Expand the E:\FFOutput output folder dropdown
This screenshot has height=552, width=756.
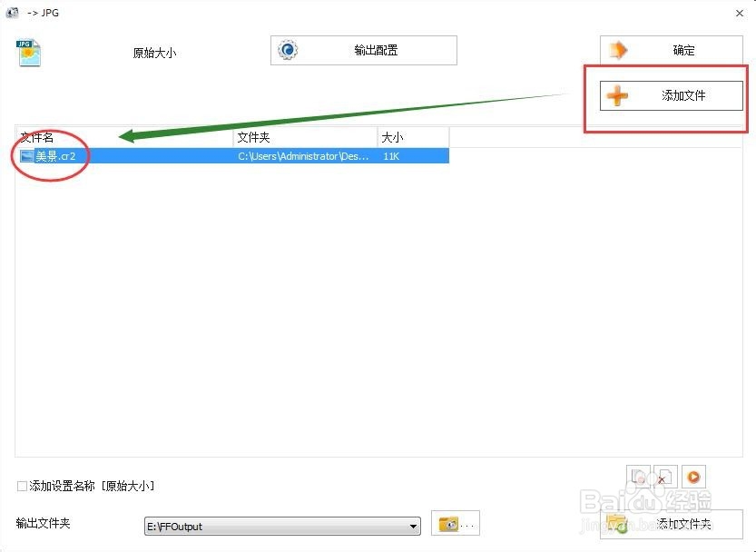click(413, 527)
